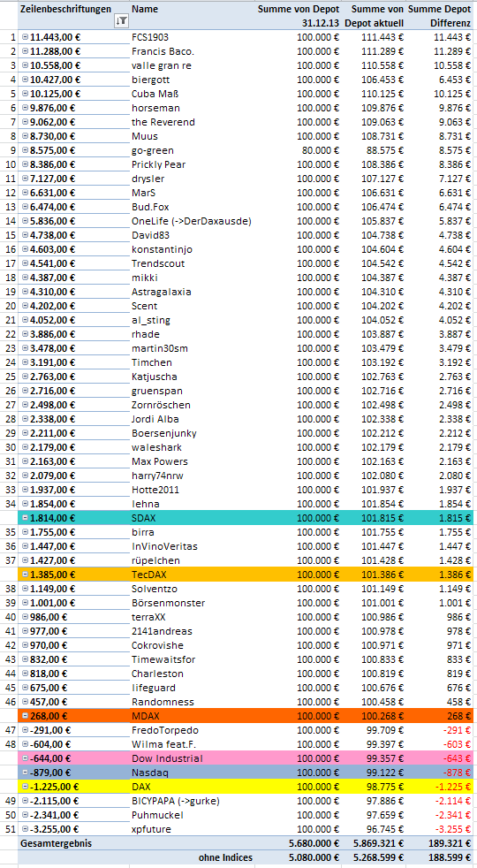The width and height of the screenshot is (477, 868).
Task: Select the name cell OneLife (->DerDaxausde)
Action: tap(192, 222)
